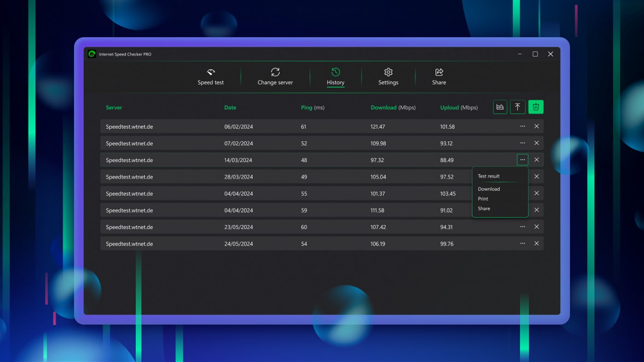
Task: Close the Internet Speed Checker PRO window
Action: tap(551, 54)
